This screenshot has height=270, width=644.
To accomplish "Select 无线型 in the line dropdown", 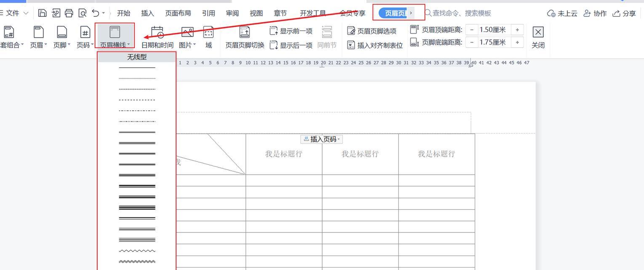I will tap(137, 57).
